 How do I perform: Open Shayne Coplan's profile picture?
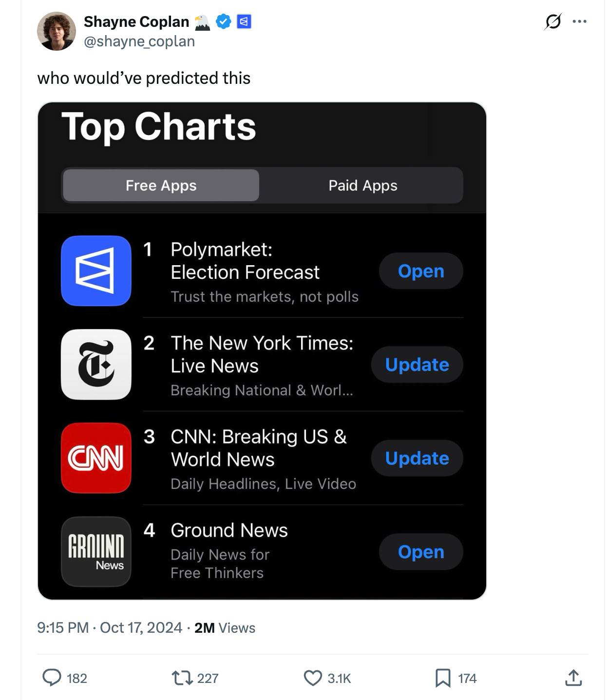pos(57,31)
